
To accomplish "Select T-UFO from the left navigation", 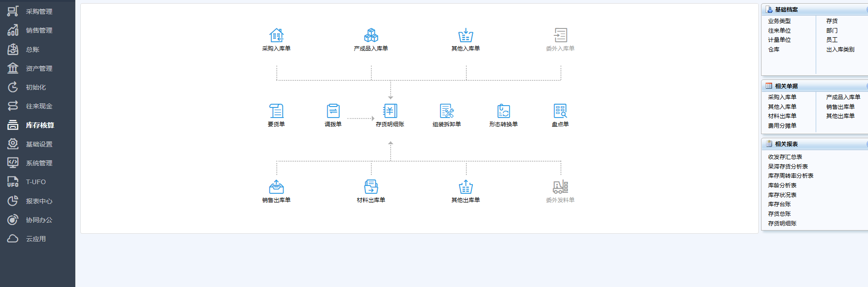I will point(35,182).
